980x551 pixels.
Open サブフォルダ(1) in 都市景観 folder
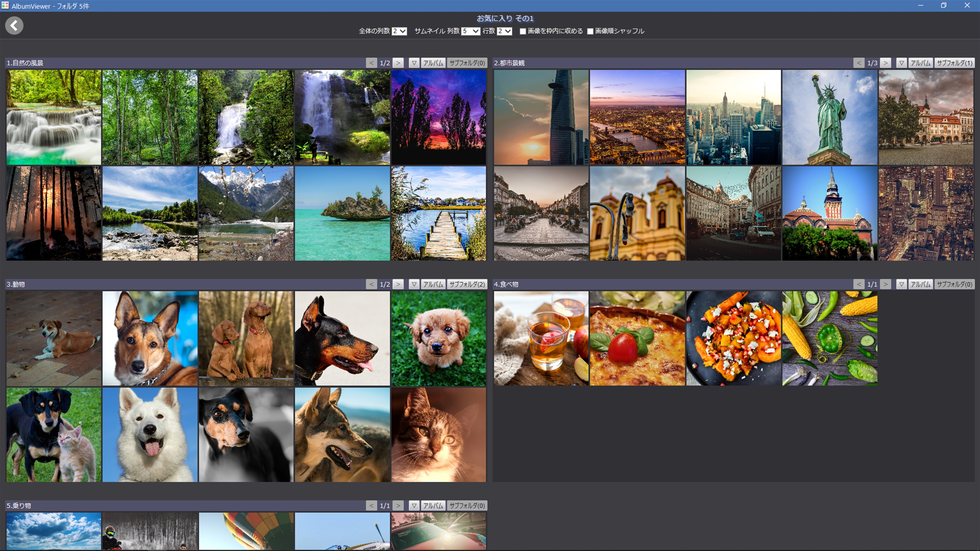tap(954, 63)
